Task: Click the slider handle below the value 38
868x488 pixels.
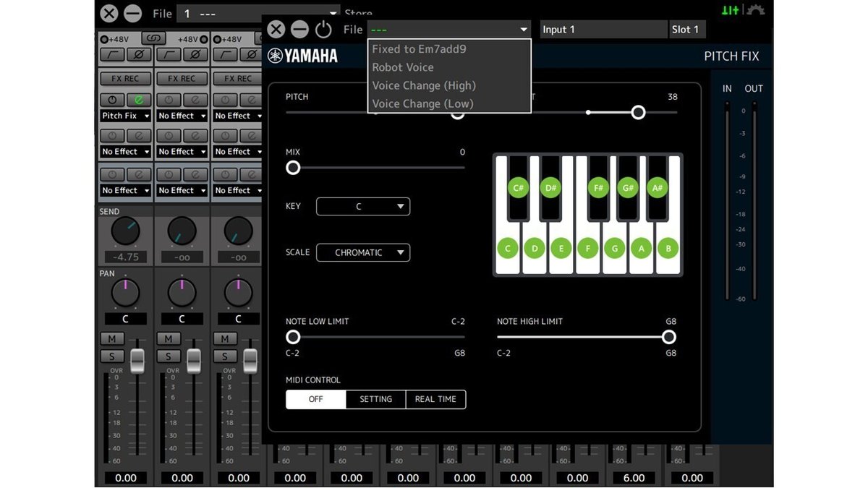Action: 638,112
